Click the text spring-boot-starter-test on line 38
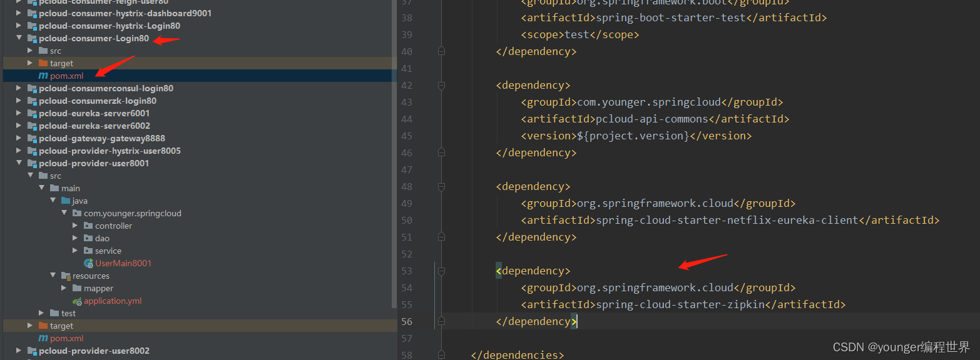This screenshot has height=360, width=980. tap(671, 17)
